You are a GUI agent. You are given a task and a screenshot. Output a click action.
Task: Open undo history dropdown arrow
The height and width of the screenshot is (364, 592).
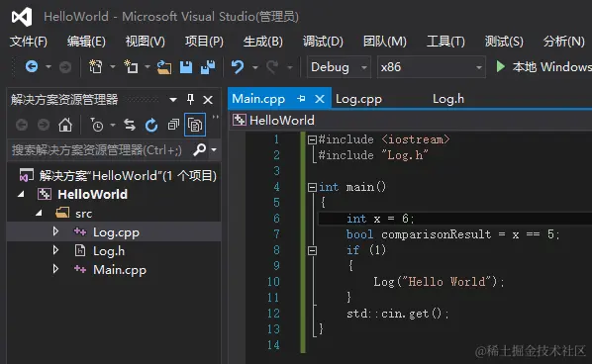tap(255, 67)
